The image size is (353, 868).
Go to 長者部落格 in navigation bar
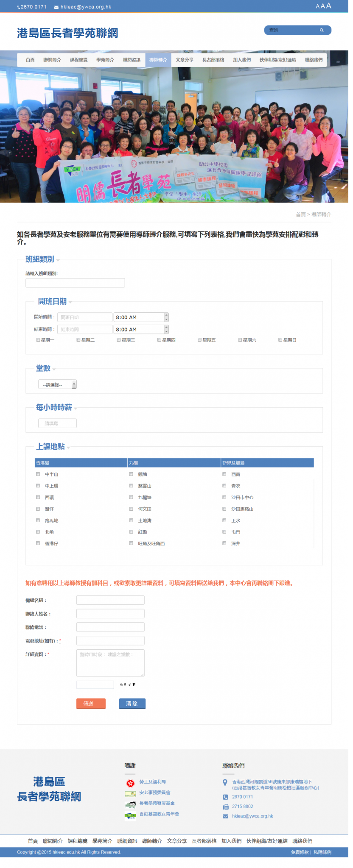pos(213,60)
